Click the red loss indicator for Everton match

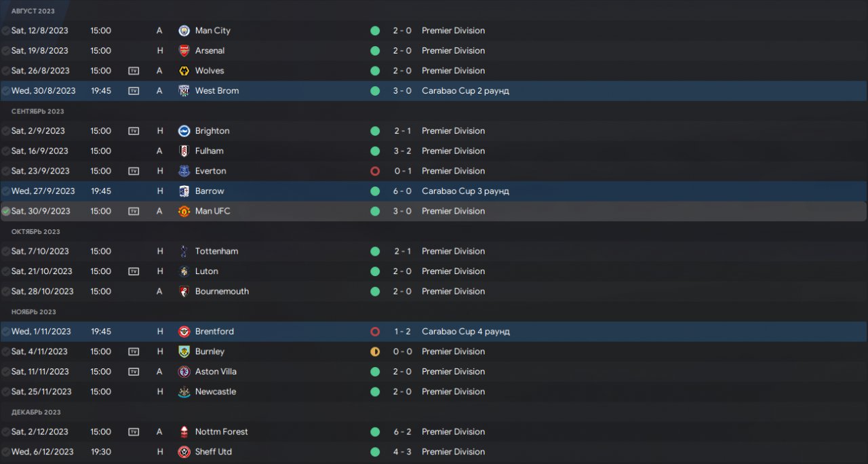tap(375, 171)
